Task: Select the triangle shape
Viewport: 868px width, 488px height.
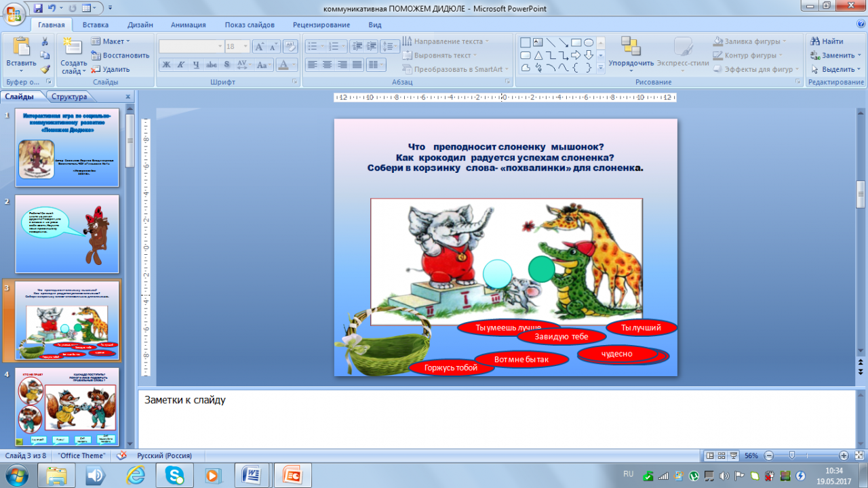Action: 538,55
